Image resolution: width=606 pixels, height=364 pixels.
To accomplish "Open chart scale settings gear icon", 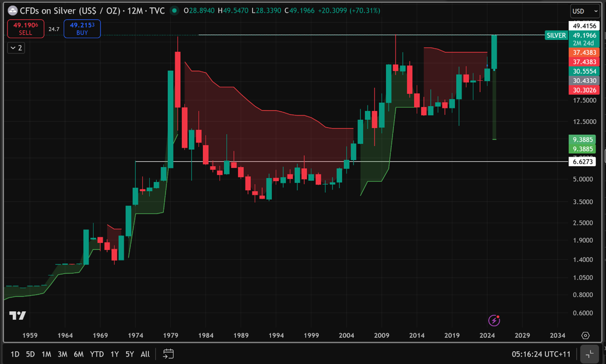I will (x=585, y=335).
